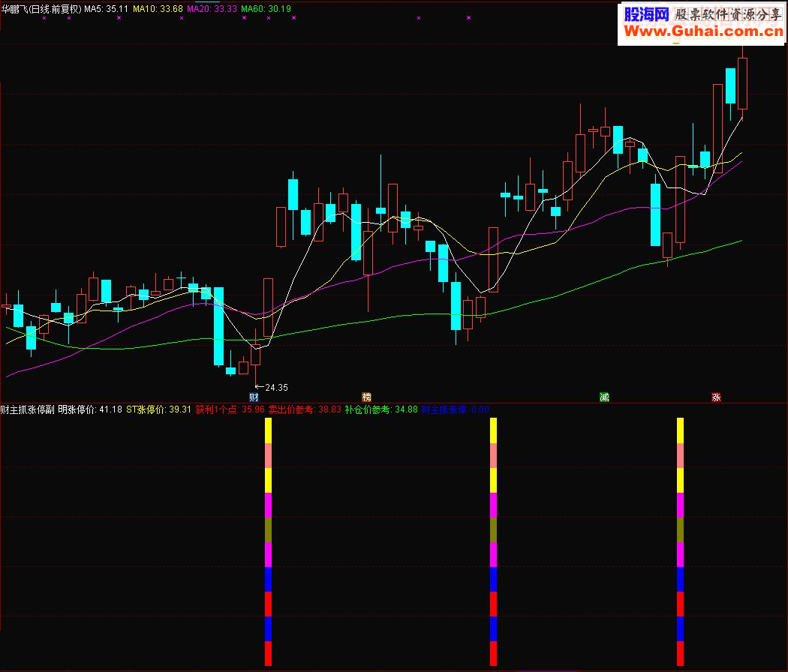Image resolution: width=788 pixels, height=672 pixels.
Task: Click the ST涨停价: 39.31 value
Action: (x=158, y=409)
